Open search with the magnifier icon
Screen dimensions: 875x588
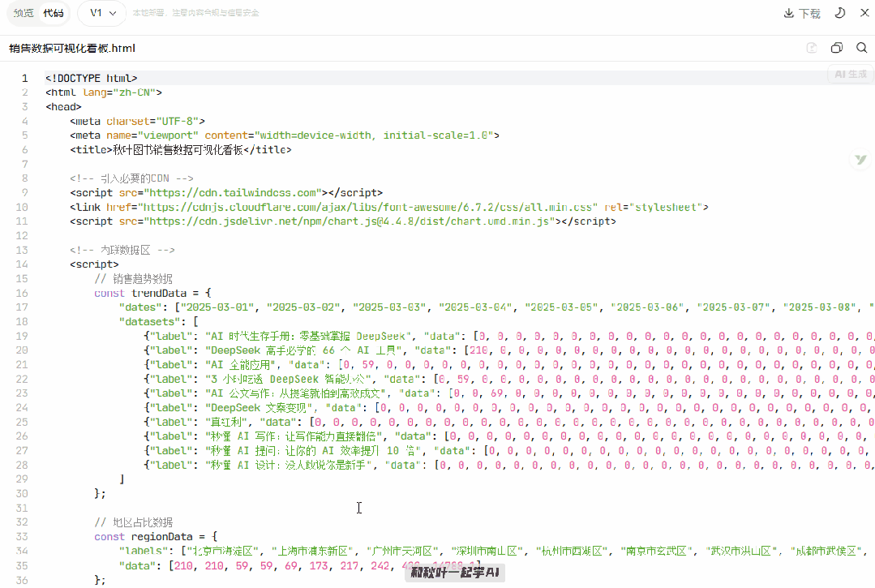(861, 48)
